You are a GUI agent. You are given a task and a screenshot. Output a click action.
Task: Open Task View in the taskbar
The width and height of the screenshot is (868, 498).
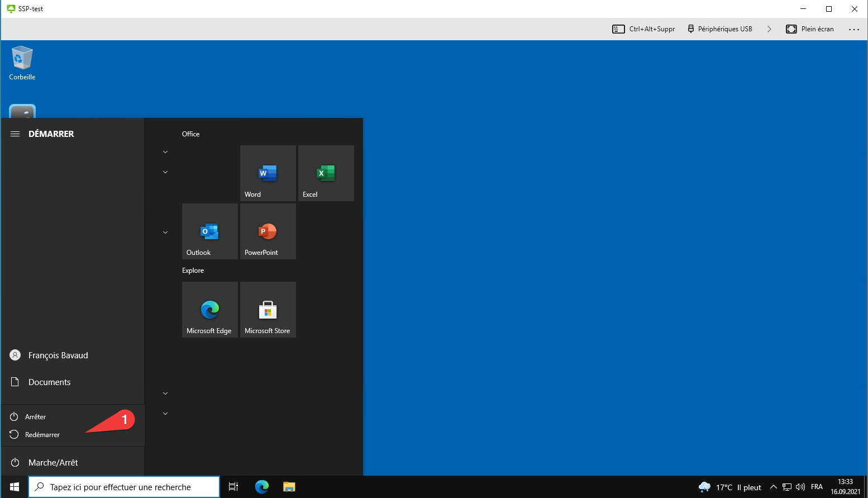[x=233, y=487]
